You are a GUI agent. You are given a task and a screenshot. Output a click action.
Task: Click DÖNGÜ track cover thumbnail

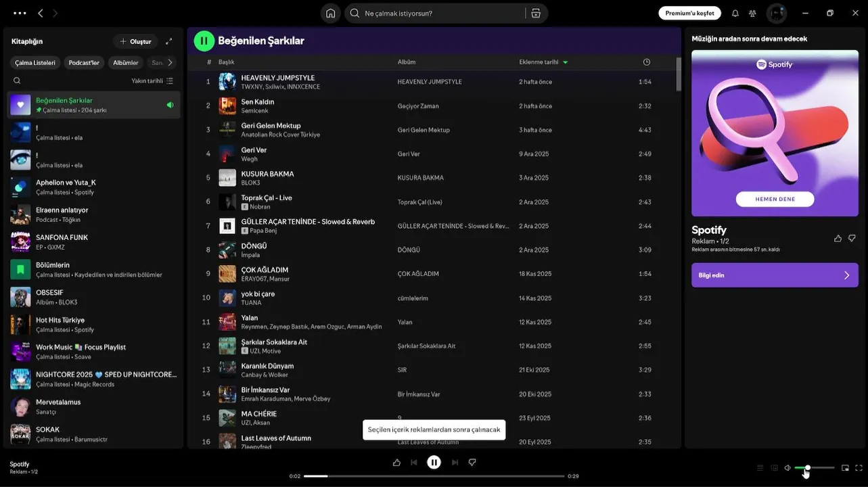pos(227,250)
